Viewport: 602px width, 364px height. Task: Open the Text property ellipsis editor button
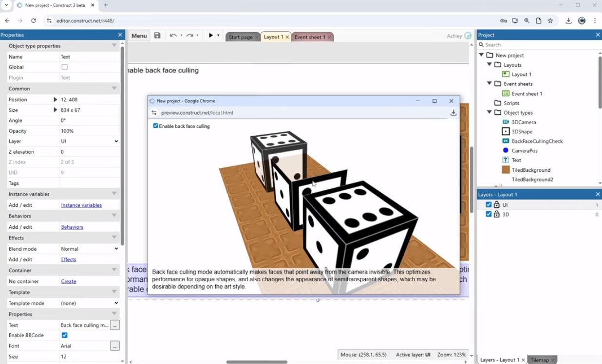click(x=115, y=325)
